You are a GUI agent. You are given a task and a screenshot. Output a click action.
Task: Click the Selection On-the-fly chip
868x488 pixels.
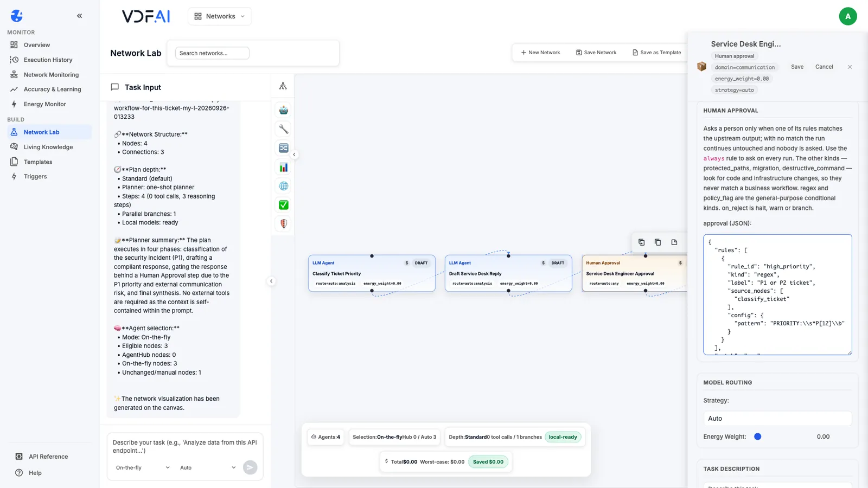(394, 437)
